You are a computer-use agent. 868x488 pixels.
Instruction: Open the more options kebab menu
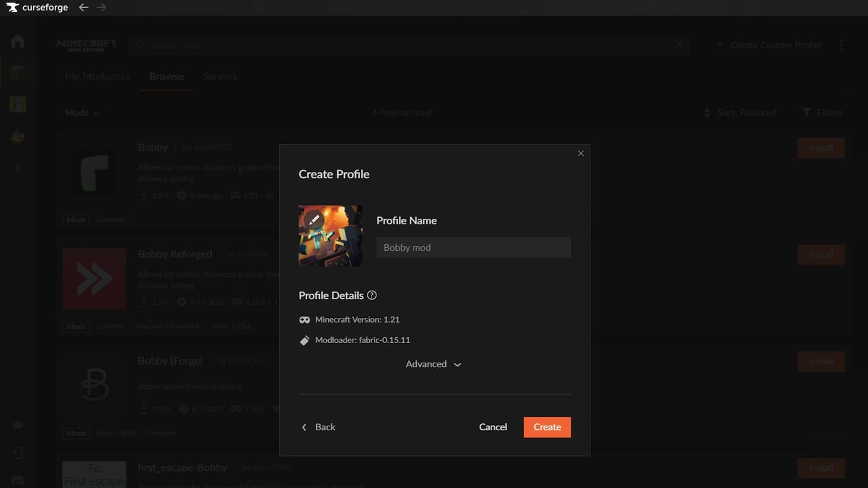click(x=841, y=45)
